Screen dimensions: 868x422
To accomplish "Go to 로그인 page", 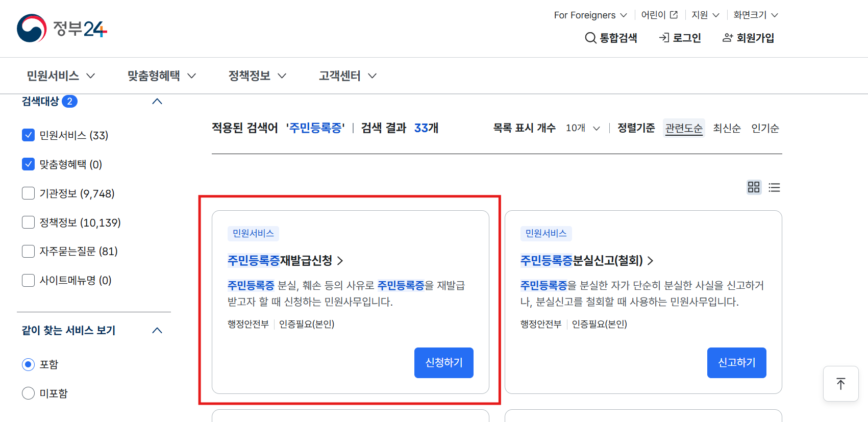I will coord(680,38).
